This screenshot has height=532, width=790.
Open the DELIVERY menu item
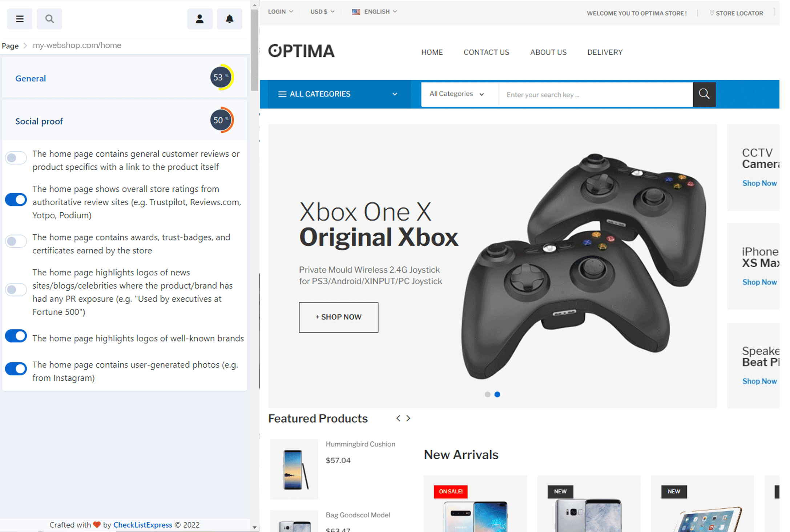(605, 52)
